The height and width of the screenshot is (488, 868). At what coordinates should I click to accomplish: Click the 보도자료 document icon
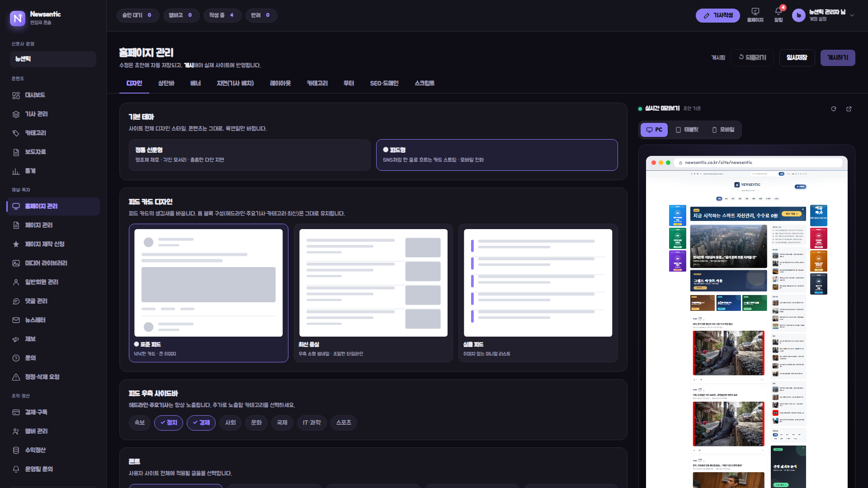point(16,152)
